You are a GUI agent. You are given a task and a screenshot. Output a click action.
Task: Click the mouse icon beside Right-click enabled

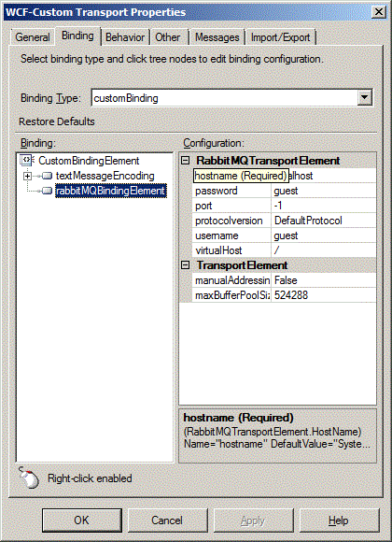(29, 478)
